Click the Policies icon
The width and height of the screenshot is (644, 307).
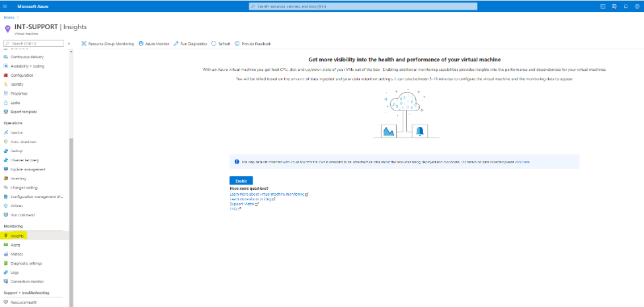(6, 206)
